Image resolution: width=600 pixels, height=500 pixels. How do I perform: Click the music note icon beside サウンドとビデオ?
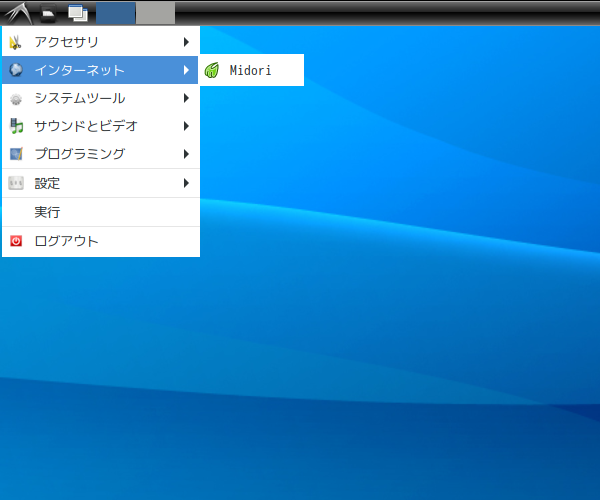pyautogui.click(x=16, y=126)
